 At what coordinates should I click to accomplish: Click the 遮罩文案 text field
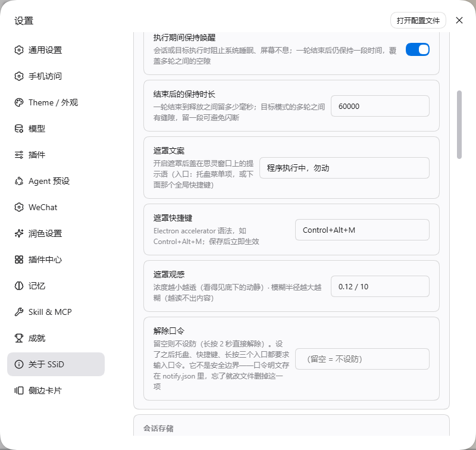tap(345, 168)
